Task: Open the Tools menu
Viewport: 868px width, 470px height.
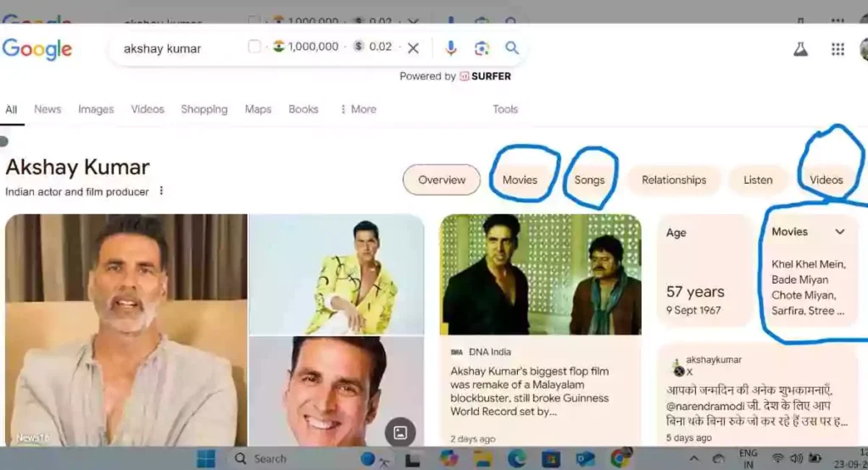Action: (505, 109)
